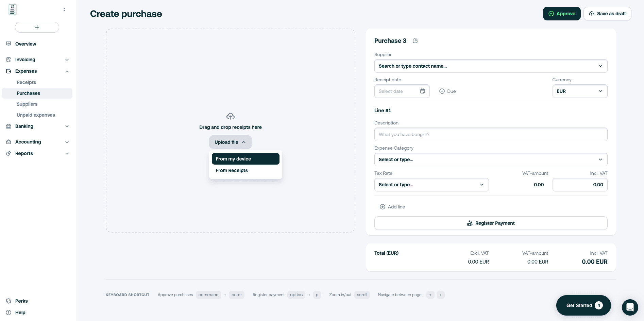Click the Description input field
This screenshot has width=644, height=321.
click(x=491, y=134)
